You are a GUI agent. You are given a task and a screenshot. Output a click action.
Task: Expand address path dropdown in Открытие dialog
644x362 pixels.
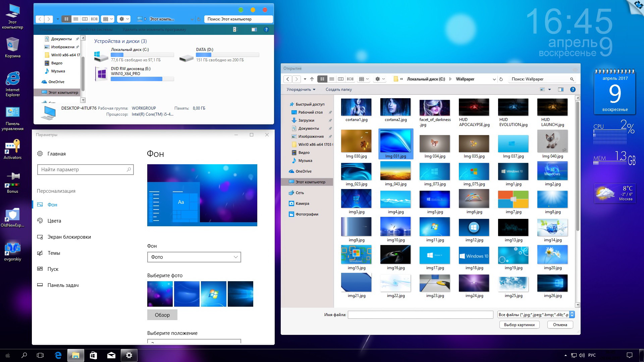pyautogui.click(x=494, y=79)
